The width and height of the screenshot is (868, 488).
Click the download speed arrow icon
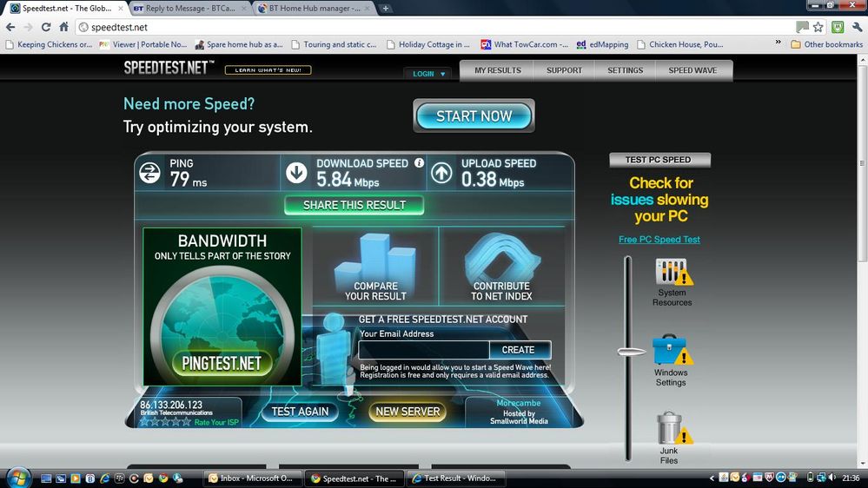[296, 173]
